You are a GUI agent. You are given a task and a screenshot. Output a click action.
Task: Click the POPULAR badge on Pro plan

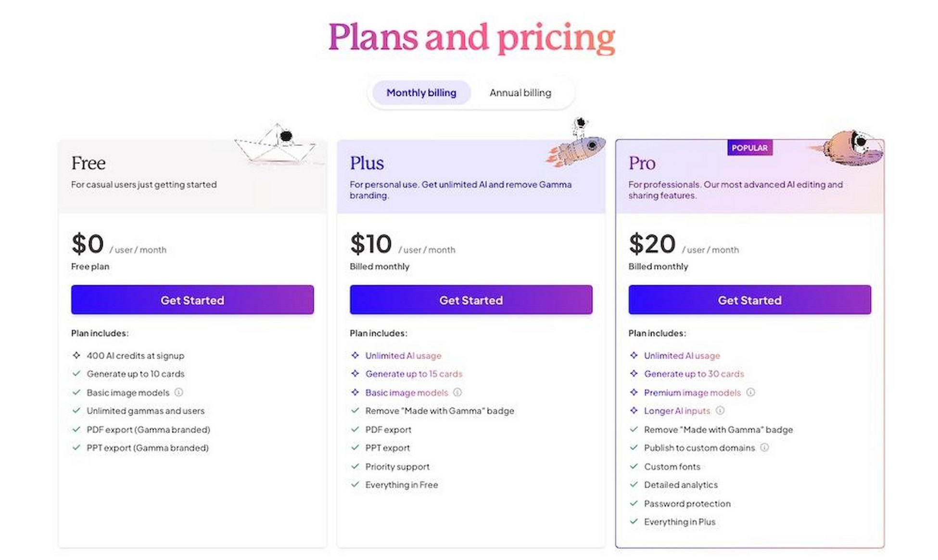(749, 148)
